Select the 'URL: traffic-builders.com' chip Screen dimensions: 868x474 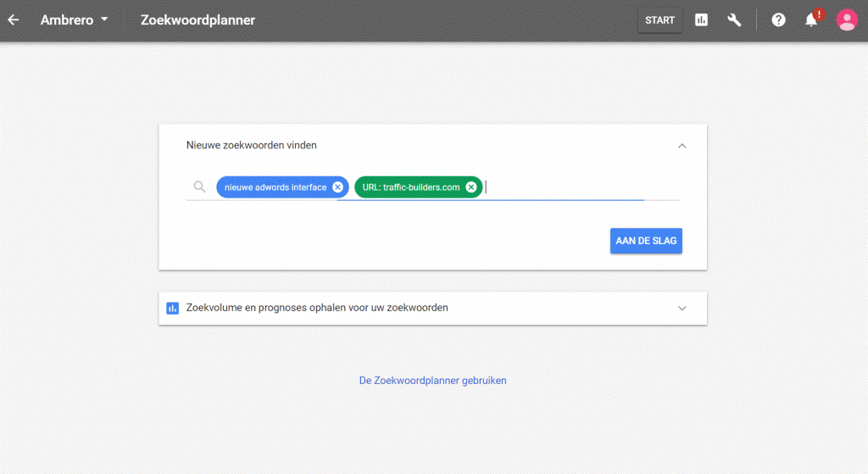(x=410, y=187)
